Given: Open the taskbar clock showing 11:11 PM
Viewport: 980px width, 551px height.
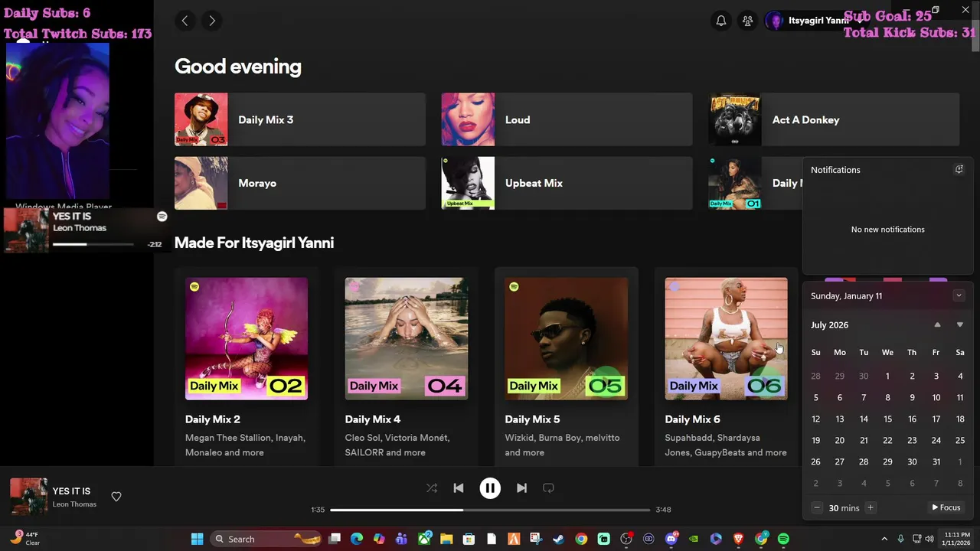Looking at the screenshot, I should coord(957,538).
